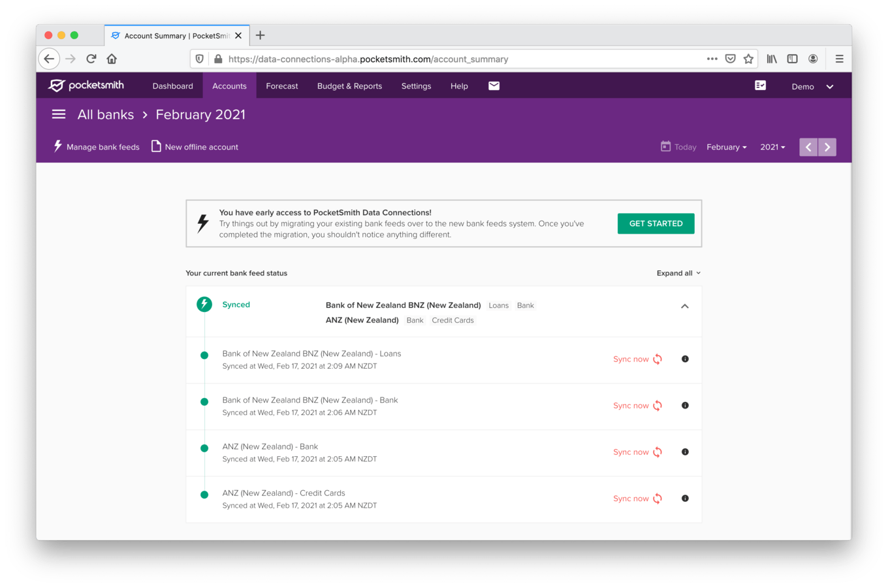Reload the page in browser toolbar
Viewport: 888px width, 588px height.
91,59
